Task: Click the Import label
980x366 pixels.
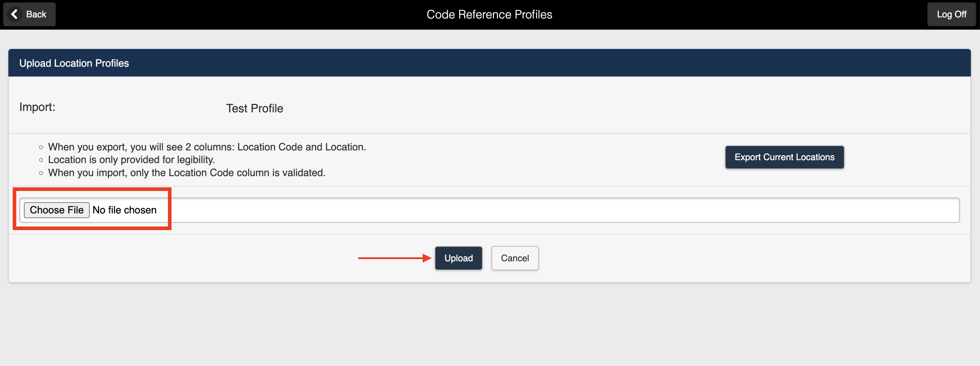Action: [37, 107]
